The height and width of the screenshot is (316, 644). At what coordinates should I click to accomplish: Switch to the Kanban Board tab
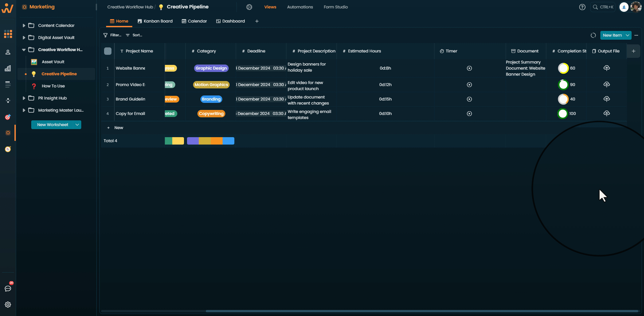tap(155, 21)
